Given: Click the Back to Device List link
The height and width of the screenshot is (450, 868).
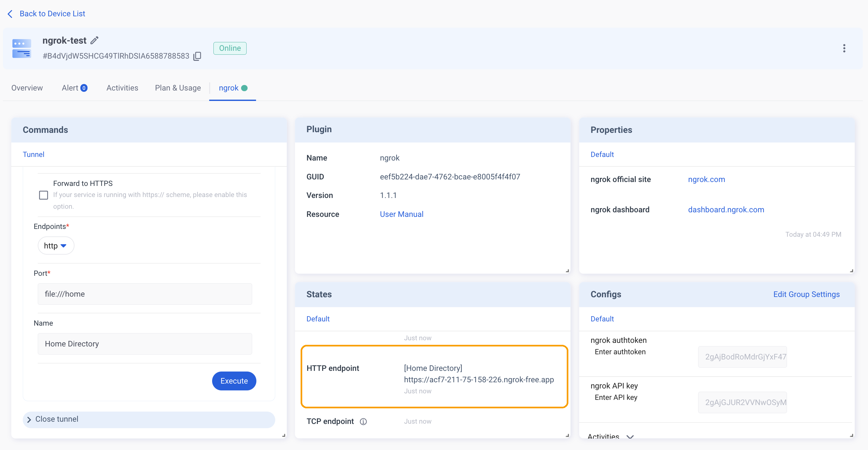Looking at the screenshot, I should point(52,13).
